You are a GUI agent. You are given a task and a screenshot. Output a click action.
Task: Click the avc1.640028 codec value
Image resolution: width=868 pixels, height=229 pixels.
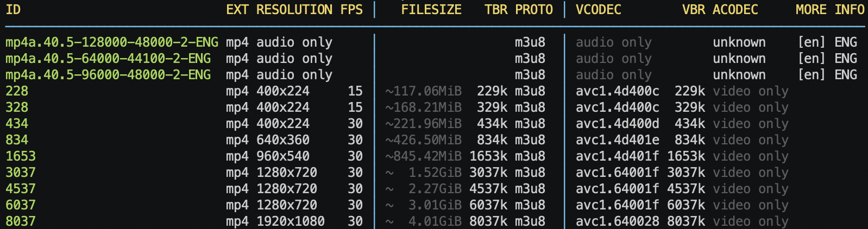click(x=617, y=221)
